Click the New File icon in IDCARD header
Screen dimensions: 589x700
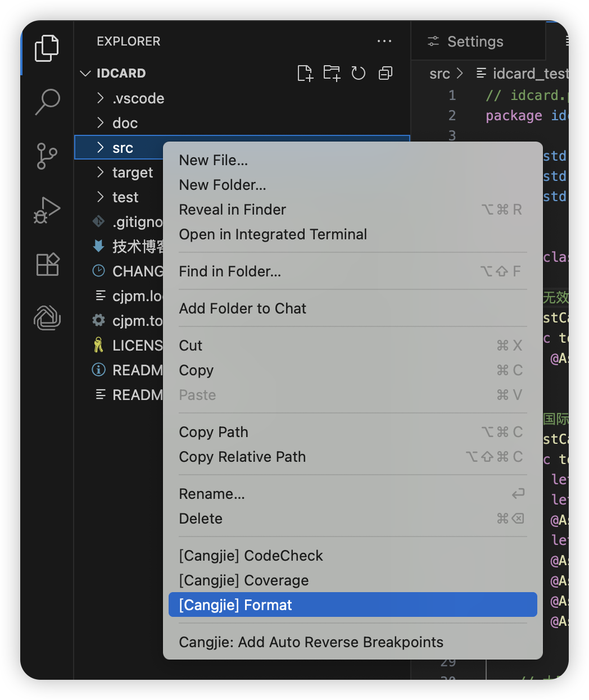[305, 73]
